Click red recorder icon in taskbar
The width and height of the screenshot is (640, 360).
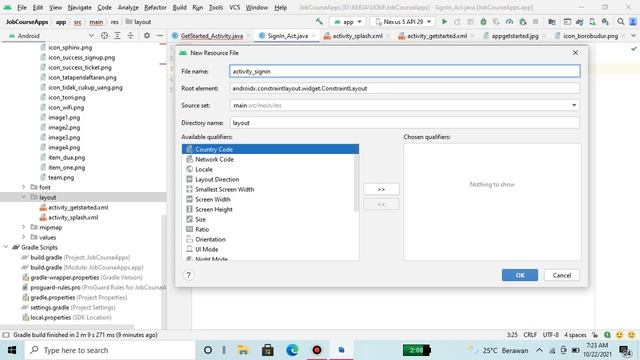[x=317, y=350]
